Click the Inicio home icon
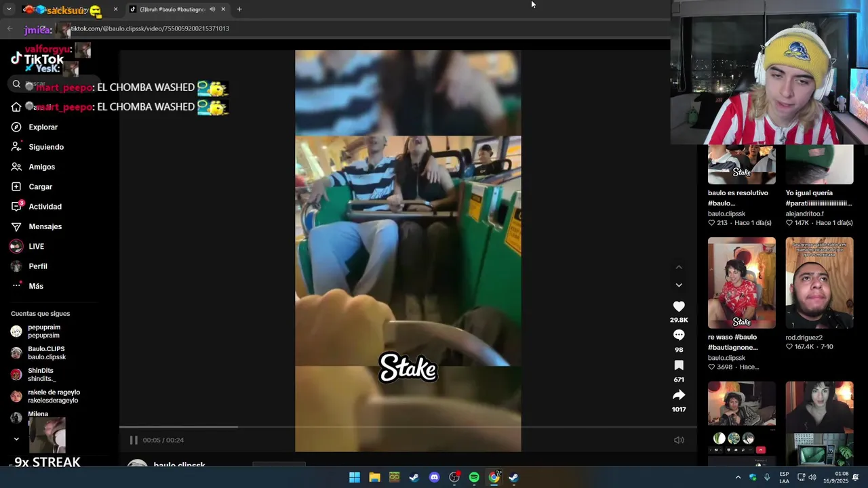This screenshot has height=488, width=868. coord(16,107)
